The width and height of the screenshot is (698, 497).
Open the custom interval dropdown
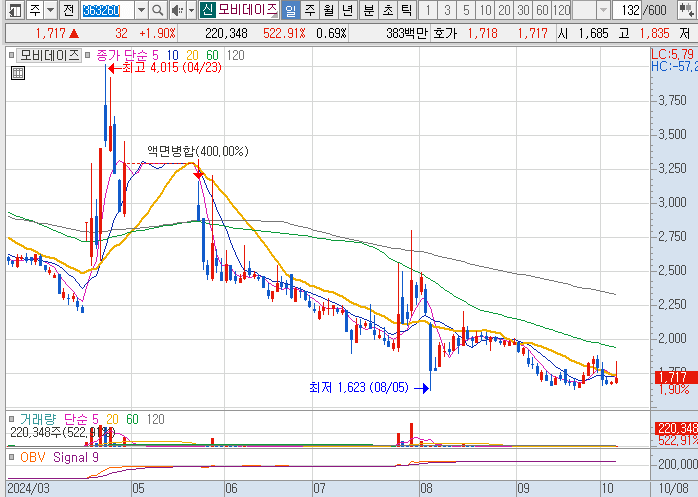[x=603, y=10]
